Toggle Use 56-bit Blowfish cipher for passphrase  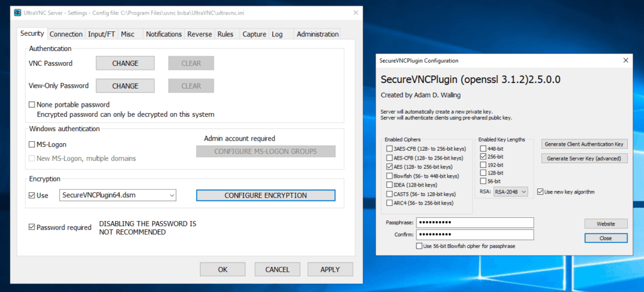(x=419, y=246)
